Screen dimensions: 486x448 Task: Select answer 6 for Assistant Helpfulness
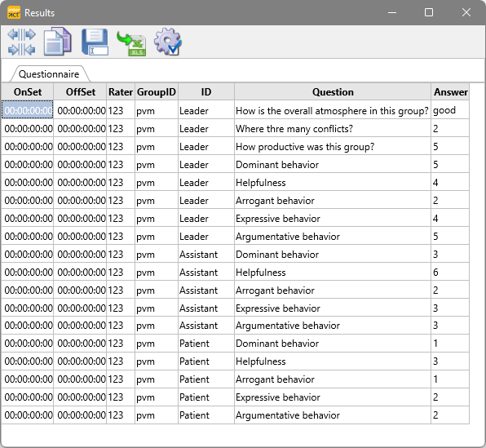[450, 272]
